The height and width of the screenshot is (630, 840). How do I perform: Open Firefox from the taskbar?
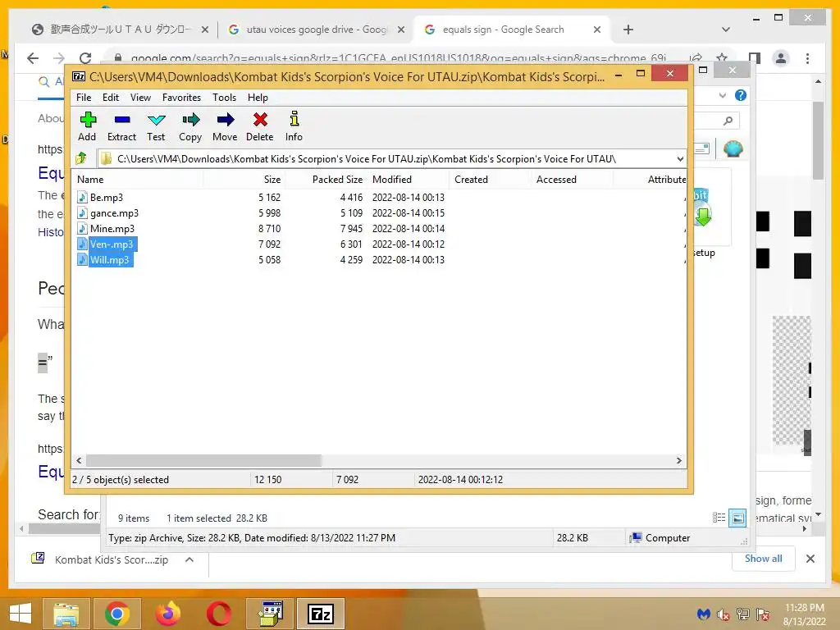pyautogui.click(x=167, y=614)
